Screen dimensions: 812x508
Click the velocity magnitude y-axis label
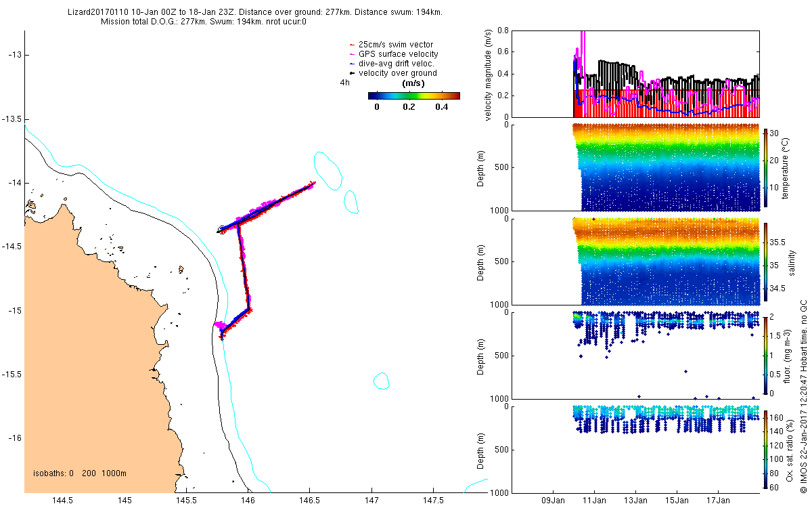pos(489,75)
